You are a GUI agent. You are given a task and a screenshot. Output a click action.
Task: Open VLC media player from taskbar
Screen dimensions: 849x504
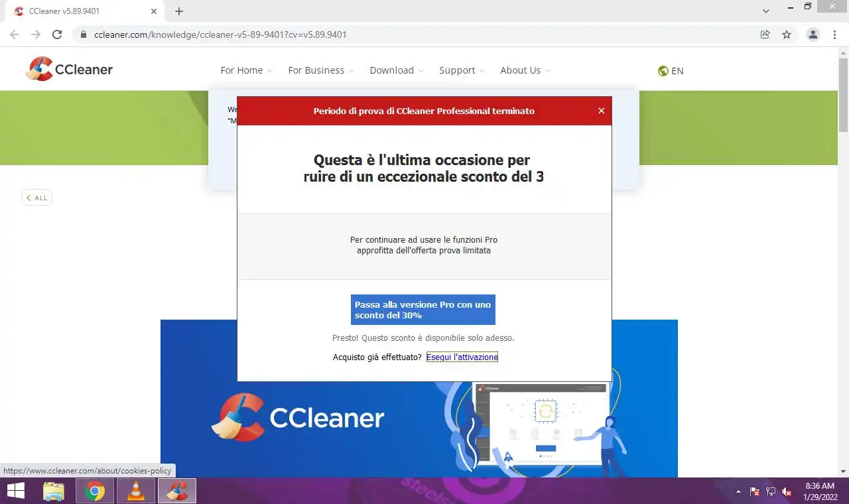[x=136, y=491]
